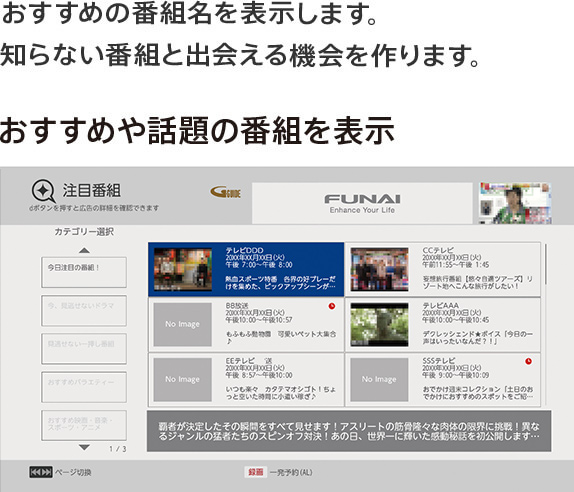Open the BB放送 pet program card

pyautogui.click(x=246, y=325)
